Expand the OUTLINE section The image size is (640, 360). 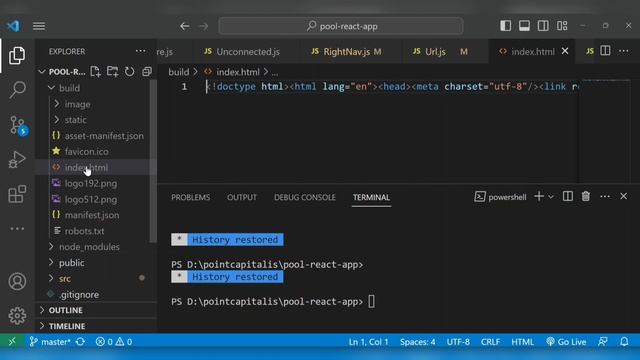(96, 310)
